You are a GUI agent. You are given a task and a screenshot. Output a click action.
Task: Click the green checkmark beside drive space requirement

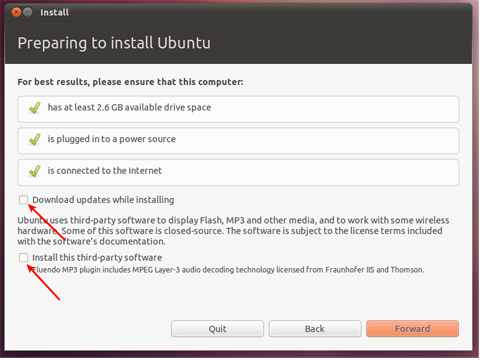coord(35,108)
